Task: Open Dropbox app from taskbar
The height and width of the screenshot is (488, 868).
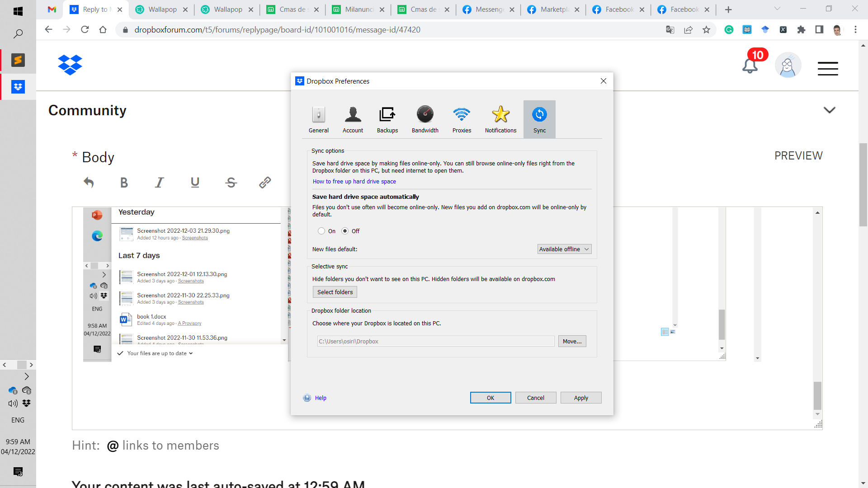Action: pyautogui.click(x=18, y=87)
